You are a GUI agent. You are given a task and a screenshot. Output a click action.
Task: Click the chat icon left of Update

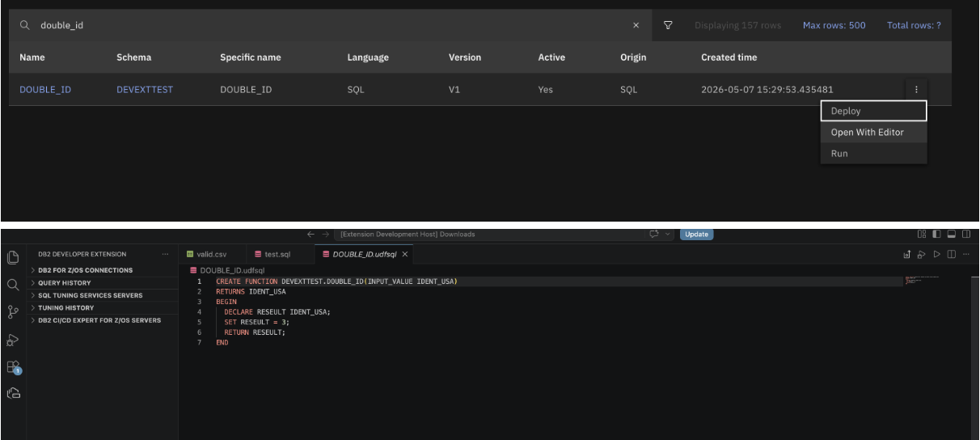click(656, 235)
